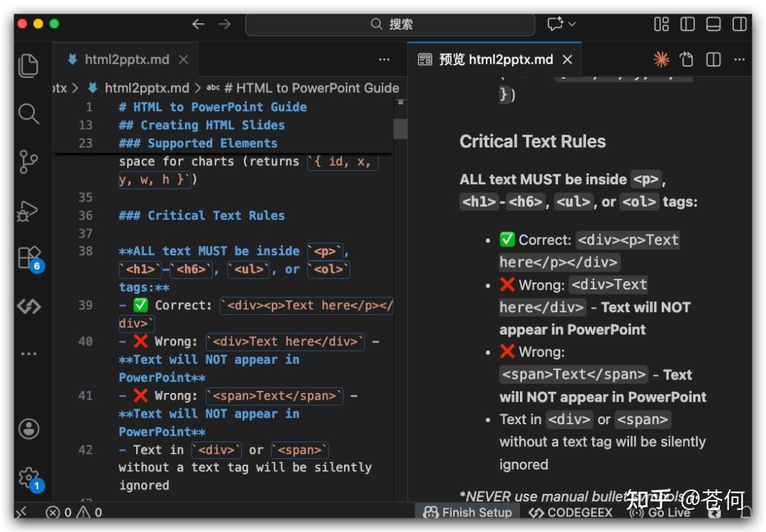Click sticky heading '# HTML to PowerPoint Guide'
766x532 pixels.
pyautogui.click(x=213, y=107)
